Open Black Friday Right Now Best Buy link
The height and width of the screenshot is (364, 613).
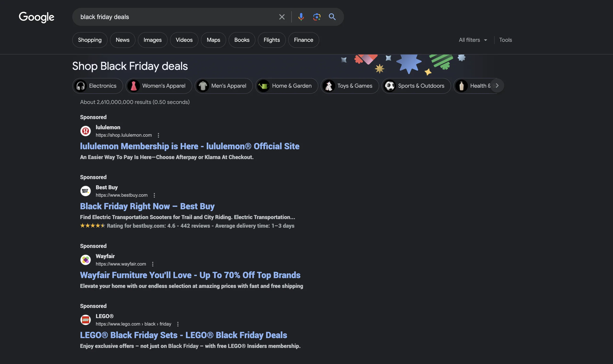[x=147, y=207]
